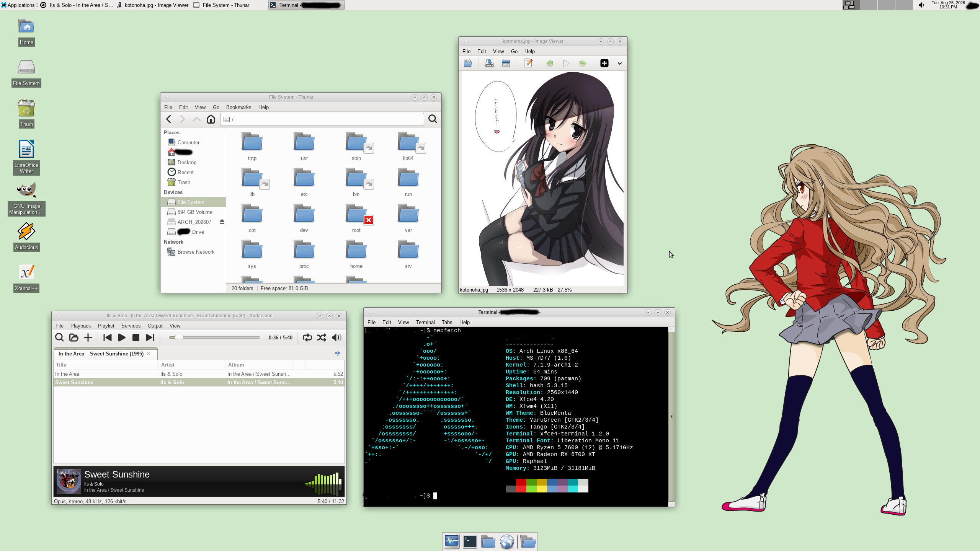Click the Thunar location path field
980x551 pixels.
pos(322,119)
